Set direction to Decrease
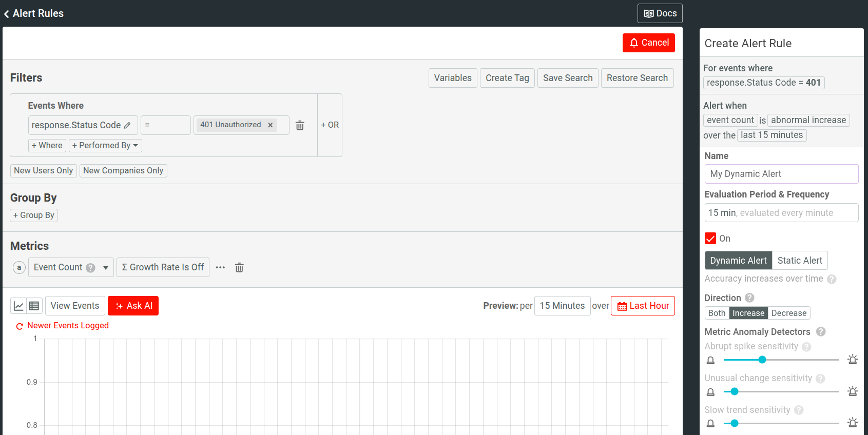The width and height of the screenshot is (868, 435). (x=788, y=313)
